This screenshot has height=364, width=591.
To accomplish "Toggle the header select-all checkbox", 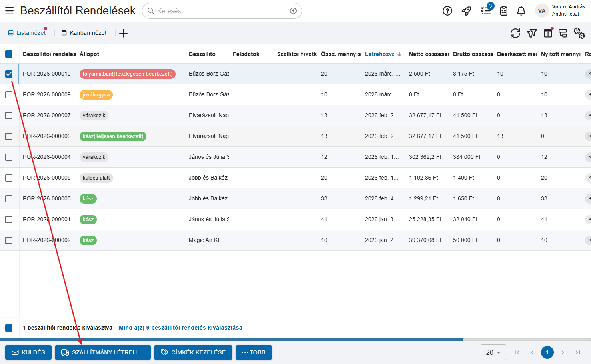I will 9,54.
